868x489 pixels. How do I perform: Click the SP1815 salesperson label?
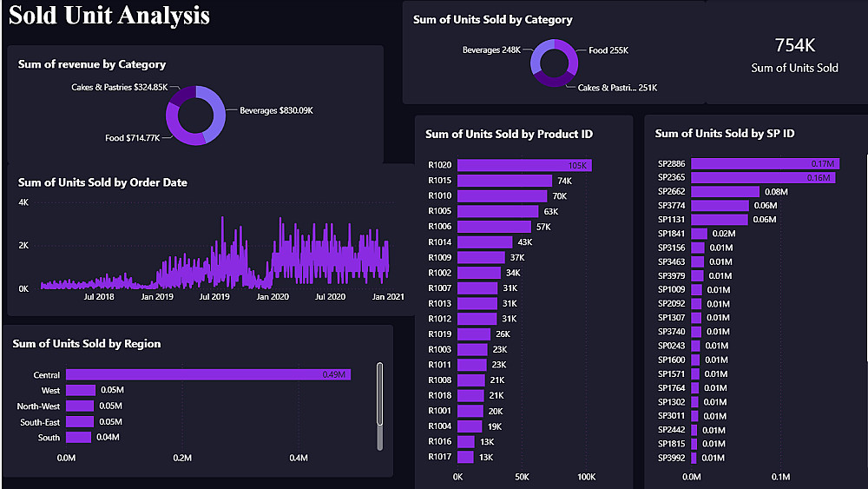(x=672, y=444)
